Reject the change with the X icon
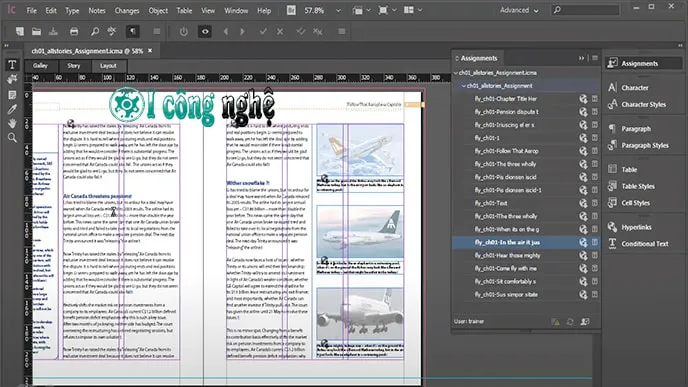This screenshot has width=688, height=387. point(280,32)
